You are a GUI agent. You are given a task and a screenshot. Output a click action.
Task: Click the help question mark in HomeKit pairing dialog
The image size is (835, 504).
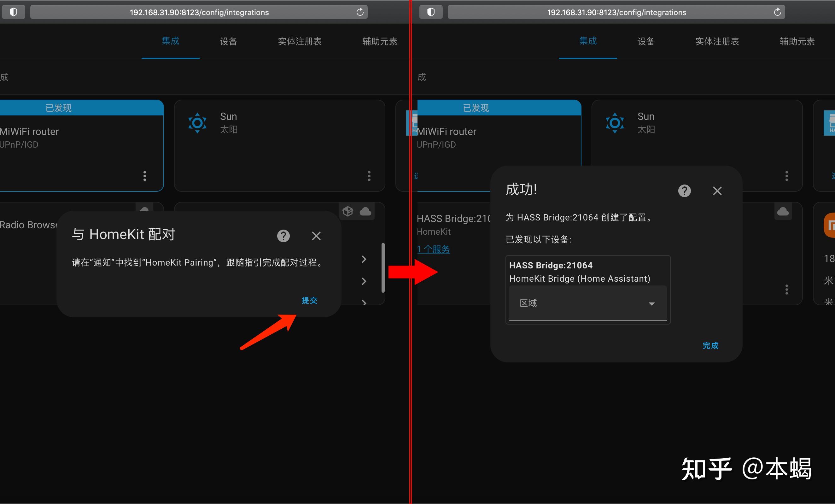tap(283, 236)
